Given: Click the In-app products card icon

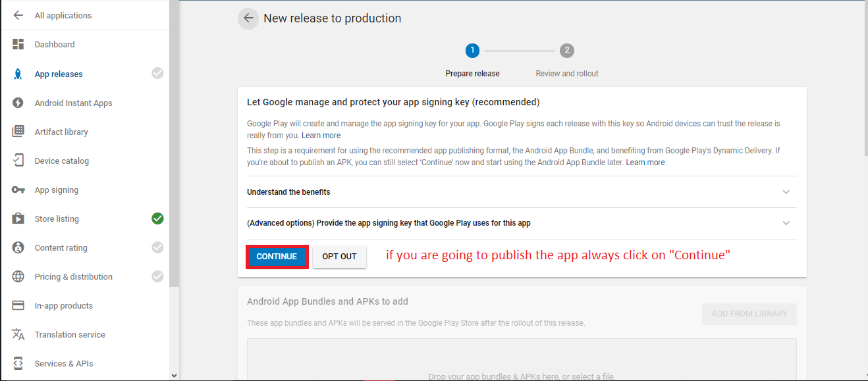Looking at the screenshot, I should [18, 305].
